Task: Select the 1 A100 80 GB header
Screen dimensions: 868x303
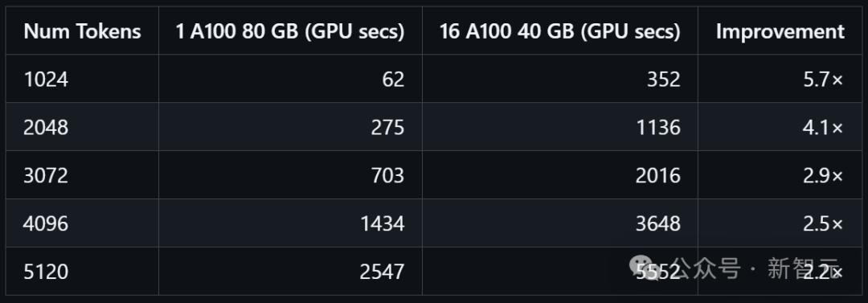Action: click(290, 31)
